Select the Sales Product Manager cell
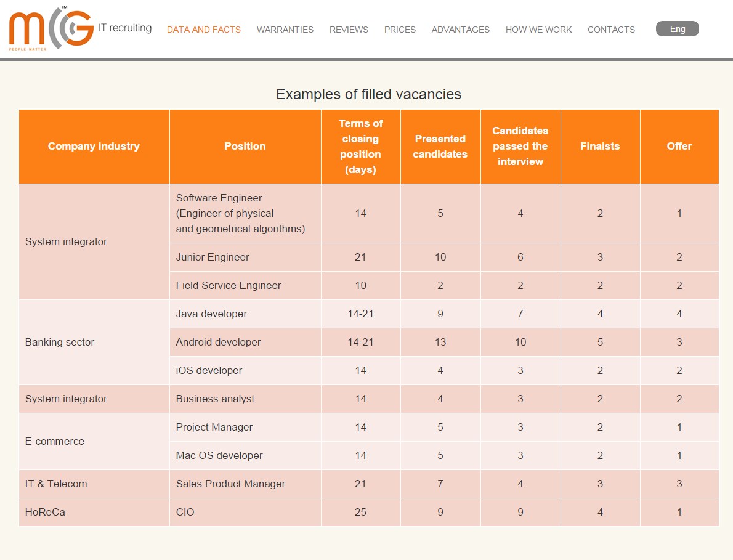The height and width of the screenshot is (560, 733). [x=230, y=484]
